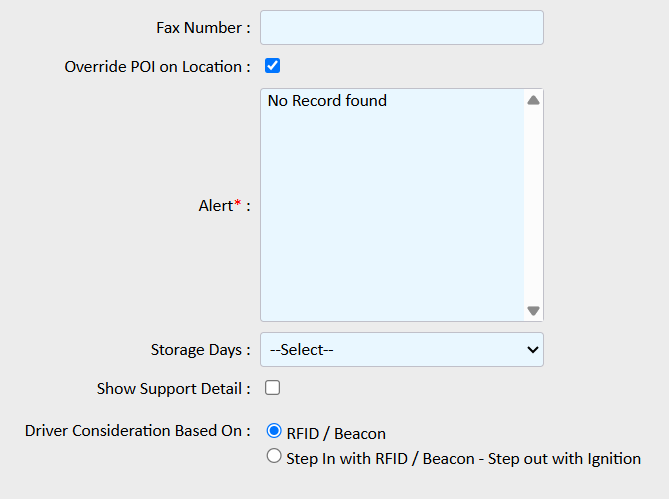The height and width of the screenshot is (499, 669).
Task: Select the RFID / Beacon radio button
Action: pyautogui.click(x=274, y=431)
